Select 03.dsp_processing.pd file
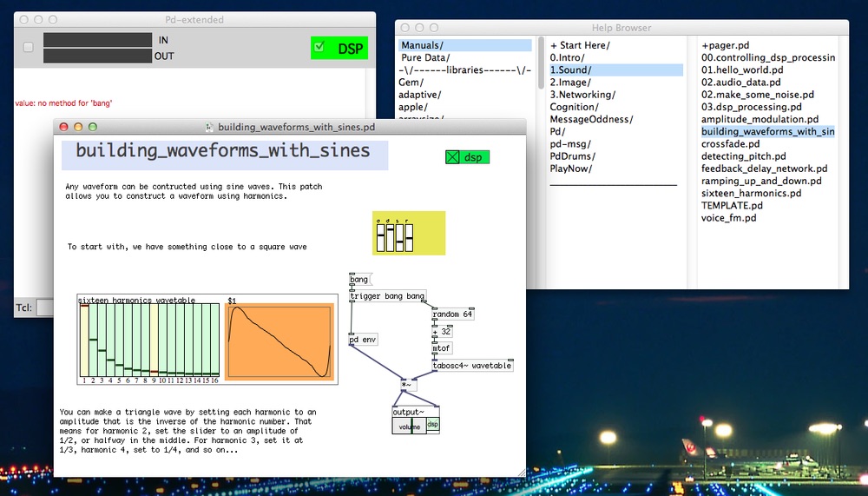 751,107
